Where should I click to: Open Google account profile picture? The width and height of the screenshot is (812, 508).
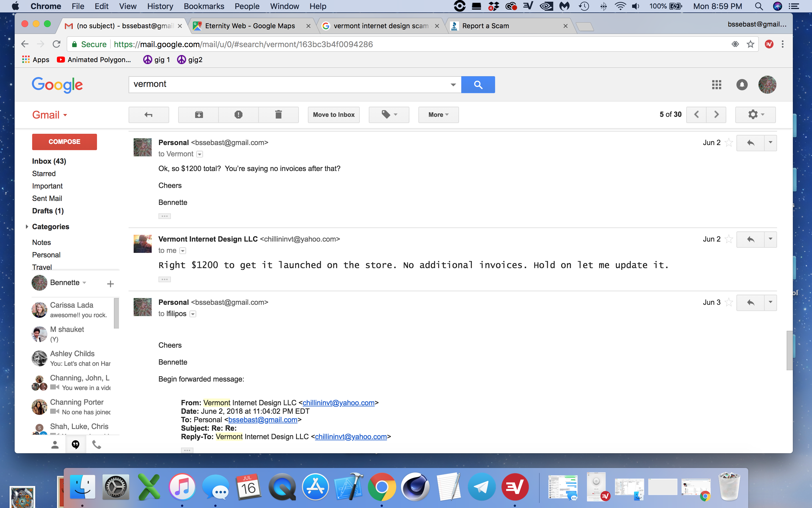tap(767, 85)
